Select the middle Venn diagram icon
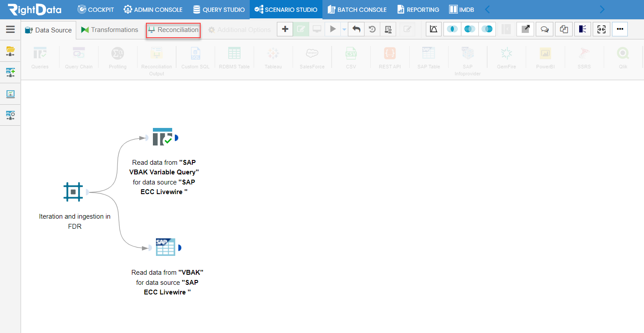 pyautogui.click(x=470, y=29)
